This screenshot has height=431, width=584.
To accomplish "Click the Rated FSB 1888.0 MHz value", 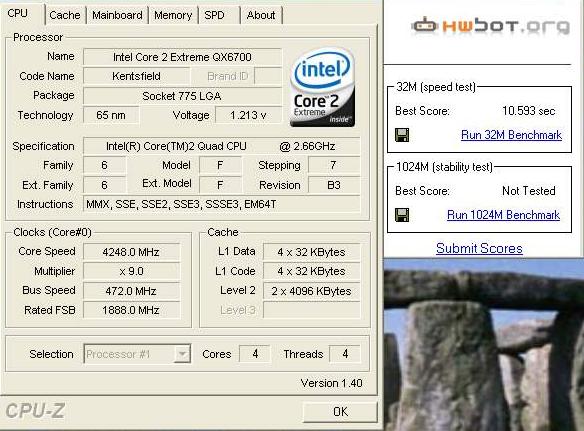I will 131,310.
